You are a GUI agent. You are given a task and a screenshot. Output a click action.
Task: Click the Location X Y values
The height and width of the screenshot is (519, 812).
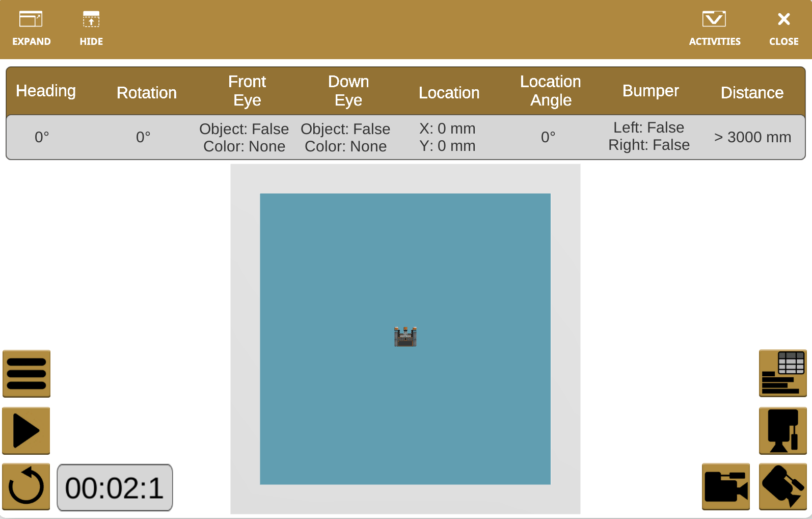pyautogui.click(x=447, y=137)
